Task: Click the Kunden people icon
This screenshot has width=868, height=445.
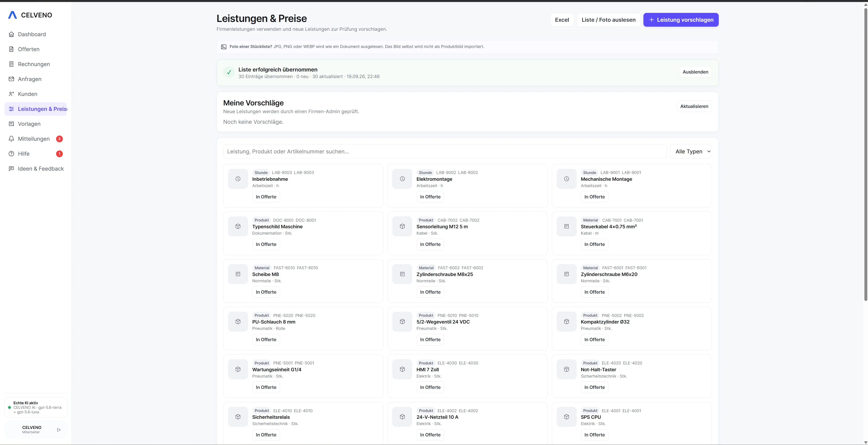Action: point(12,94)
